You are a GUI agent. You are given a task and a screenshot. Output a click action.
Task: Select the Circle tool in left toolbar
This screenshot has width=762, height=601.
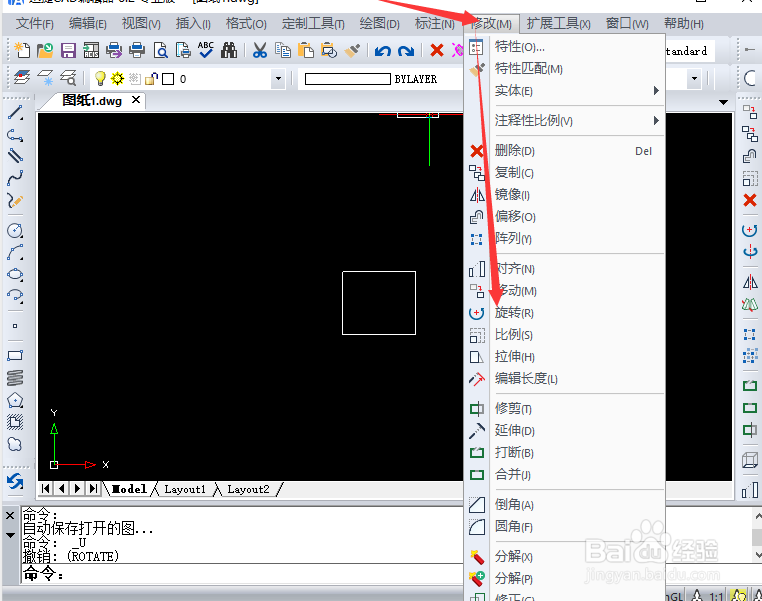pos(15,230)
